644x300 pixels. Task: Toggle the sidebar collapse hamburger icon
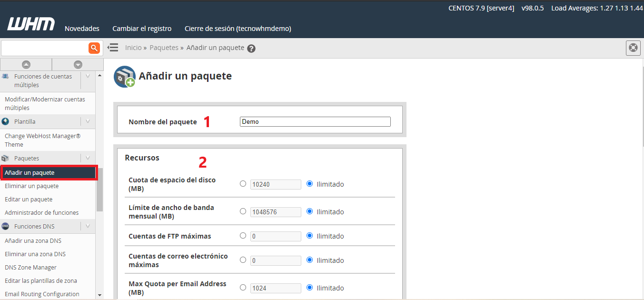[113, 48]
